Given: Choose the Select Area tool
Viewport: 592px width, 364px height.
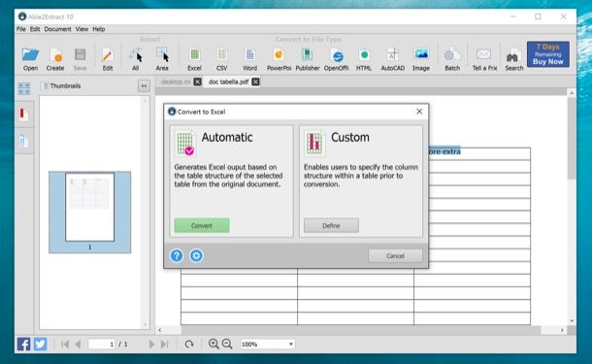Looking at the screenshot, I should pos(162,59).
